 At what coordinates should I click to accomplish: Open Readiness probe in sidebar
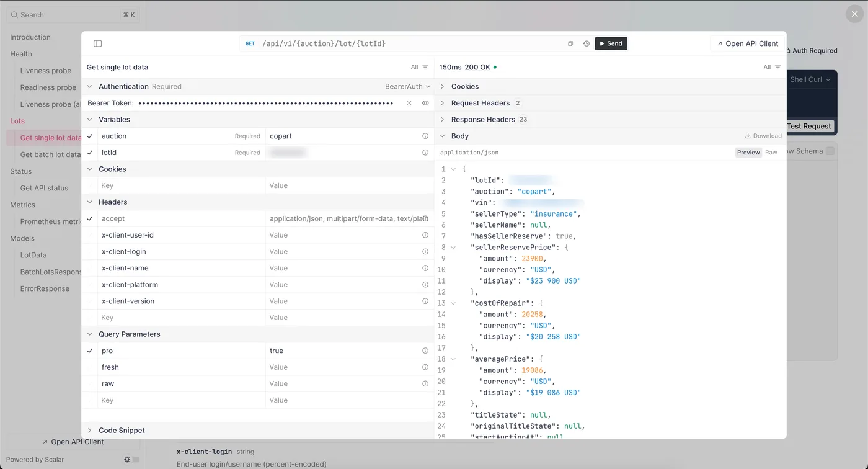[x=48, y=87]
